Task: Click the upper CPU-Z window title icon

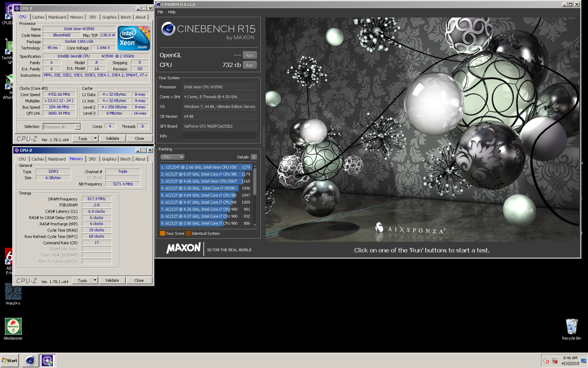Action: coord(17,8)
